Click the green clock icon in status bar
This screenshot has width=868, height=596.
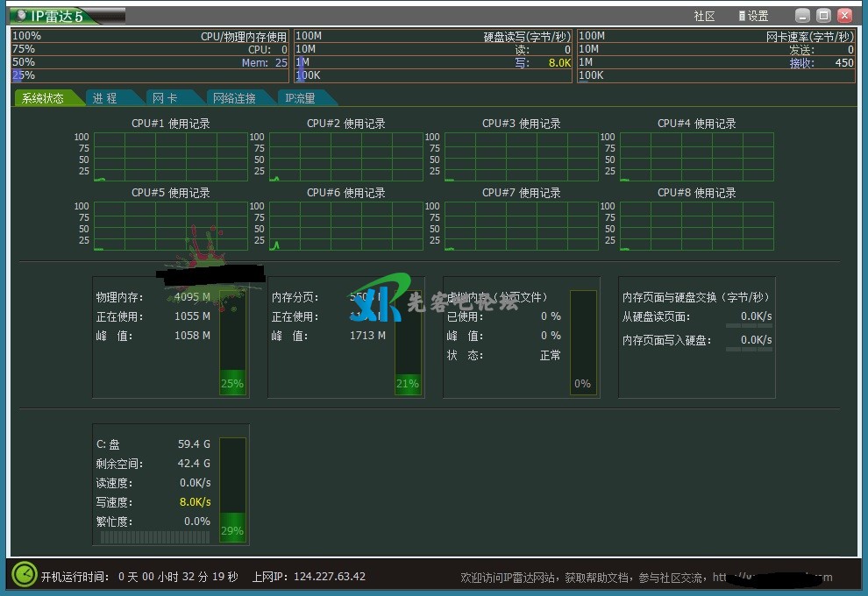point(25,575)
